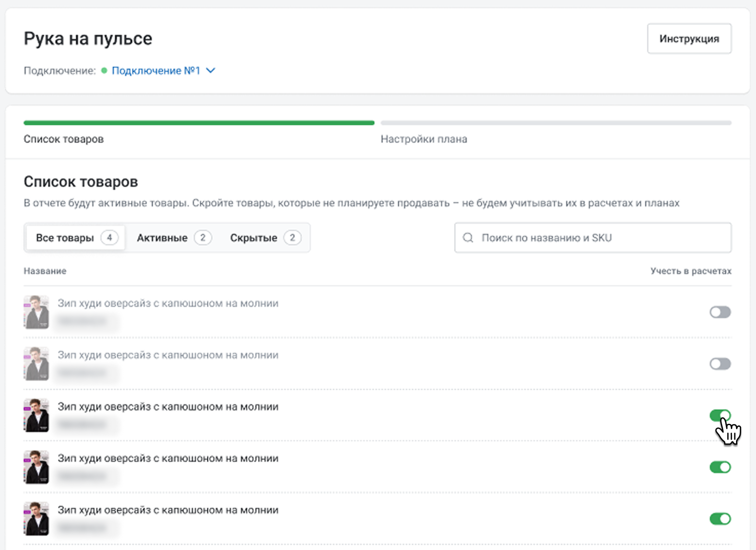756x550 pixels.
Task: Click the first product's hoodie thumbnail
Action: click(x=36, y=312)
